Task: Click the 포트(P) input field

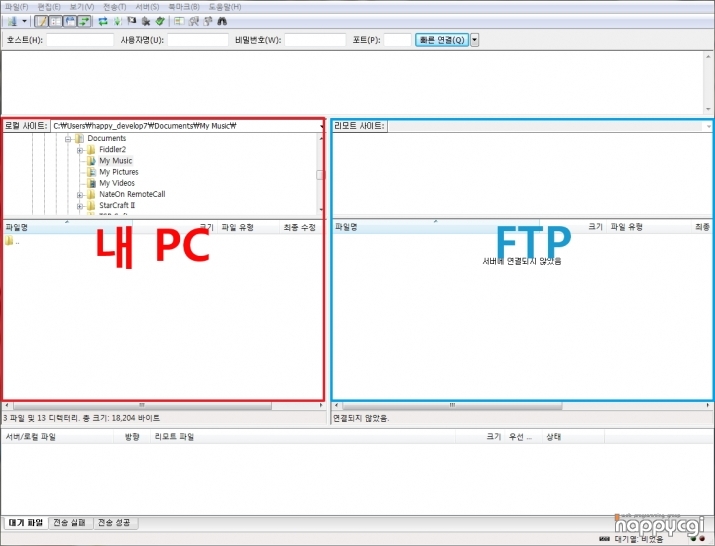Action: point(397,40)
